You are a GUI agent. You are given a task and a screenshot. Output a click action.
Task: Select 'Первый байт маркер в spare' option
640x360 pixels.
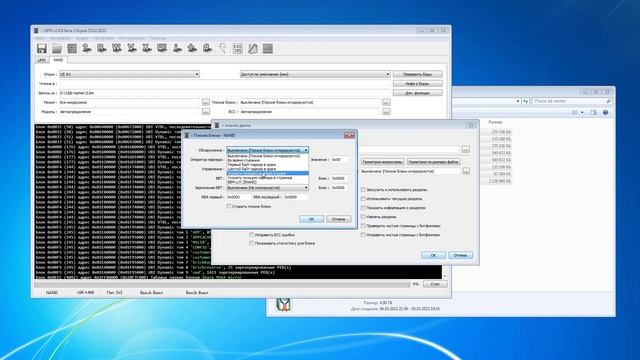point(267,164)
